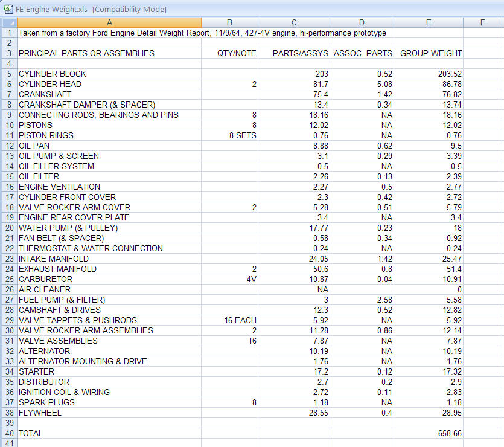Click the QTY/NOTE header cell

pos(229,53)
